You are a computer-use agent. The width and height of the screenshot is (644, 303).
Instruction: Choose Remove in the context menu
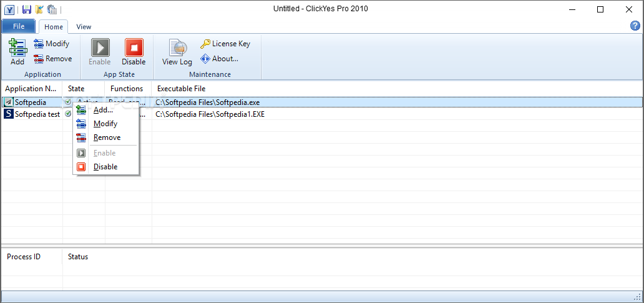coord(106,137)
